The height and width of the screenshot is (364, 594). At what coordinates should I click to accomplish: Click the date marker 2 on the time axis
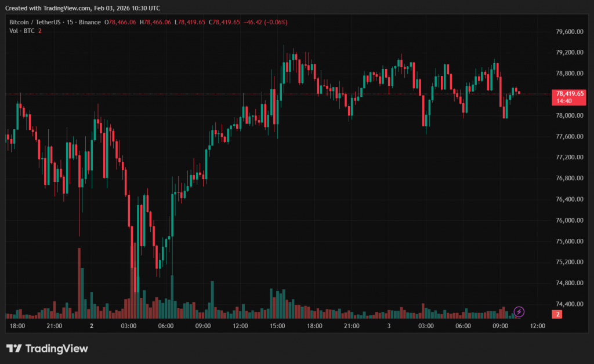[92, 326]
